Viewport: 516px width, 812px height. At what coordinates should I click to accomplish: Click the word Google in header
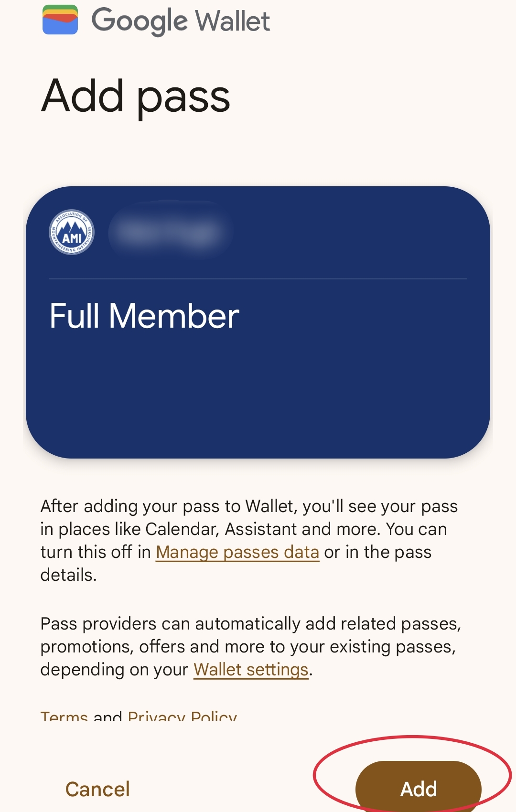coord(140,21)
